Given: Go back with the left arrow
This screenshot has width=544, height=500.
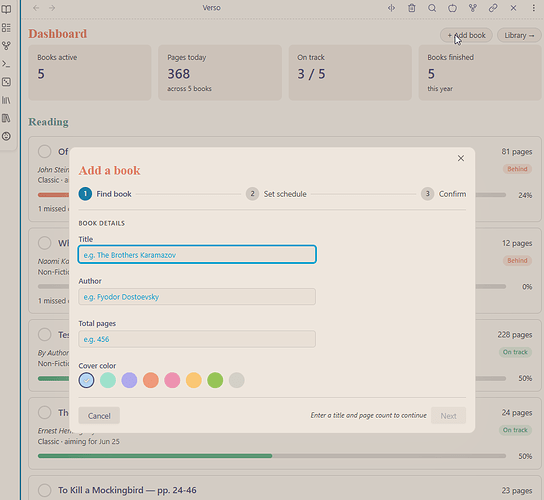Looking at the screenshot, I should coord(36,8).
